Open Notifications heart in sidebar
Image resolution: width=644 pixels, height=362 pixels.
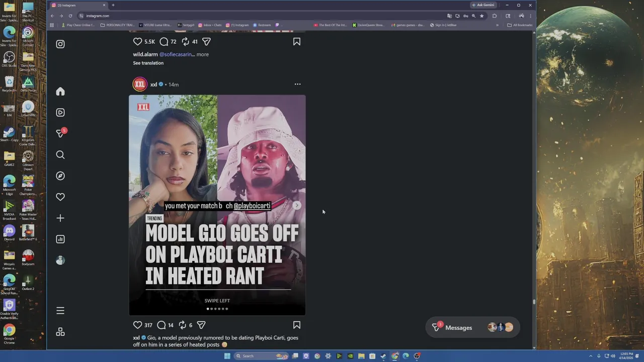pos(60,197)
